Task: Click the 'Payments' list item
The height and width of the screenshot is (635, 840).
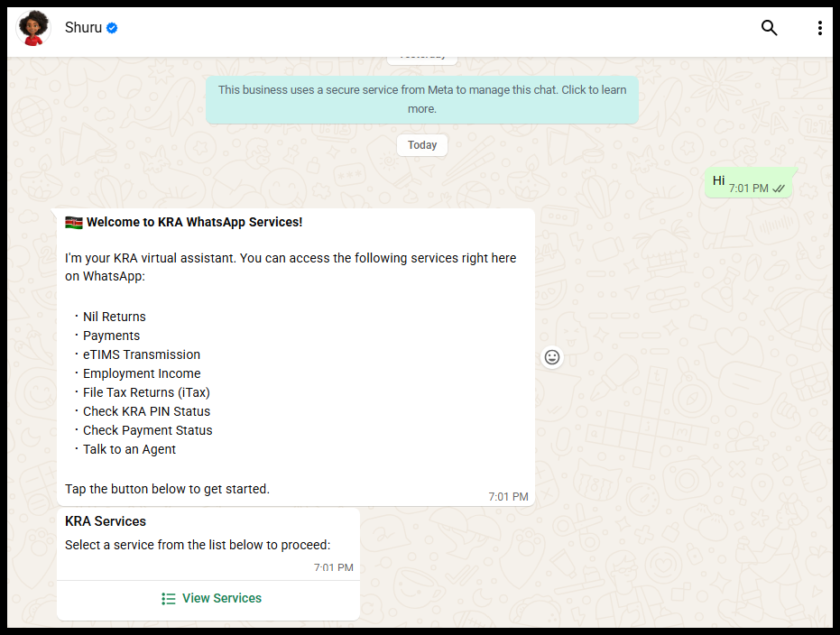Action: pos(112,336)
